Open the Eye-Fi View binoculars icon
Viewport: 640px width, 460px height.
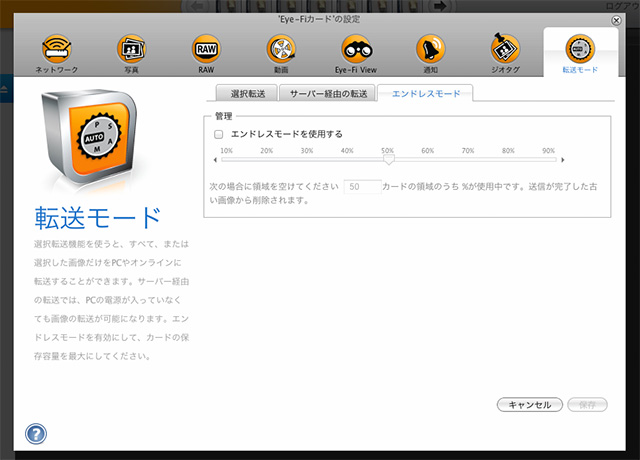(356, 49)
